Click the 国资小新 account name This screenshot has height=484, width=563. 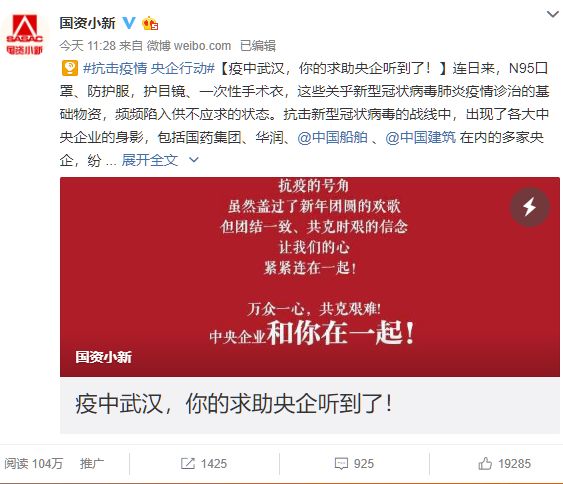(x=87, y=23)
